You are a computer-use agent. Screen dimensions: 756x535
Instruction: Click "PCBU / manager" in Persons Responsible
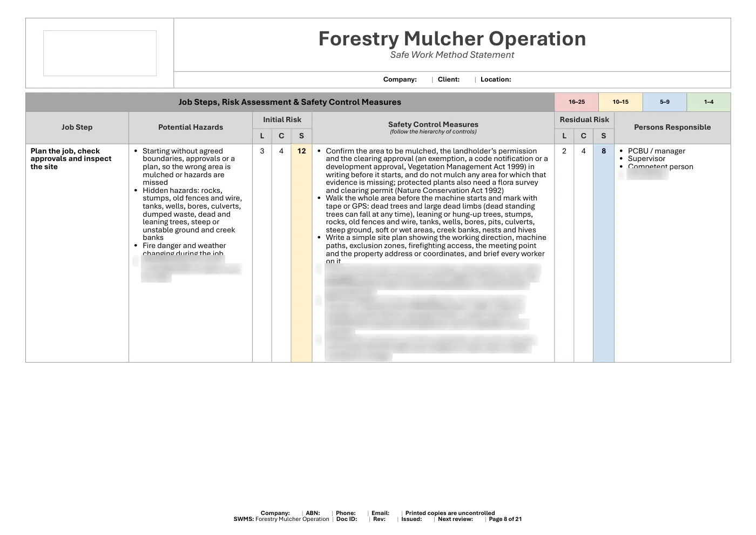(657, 151)
